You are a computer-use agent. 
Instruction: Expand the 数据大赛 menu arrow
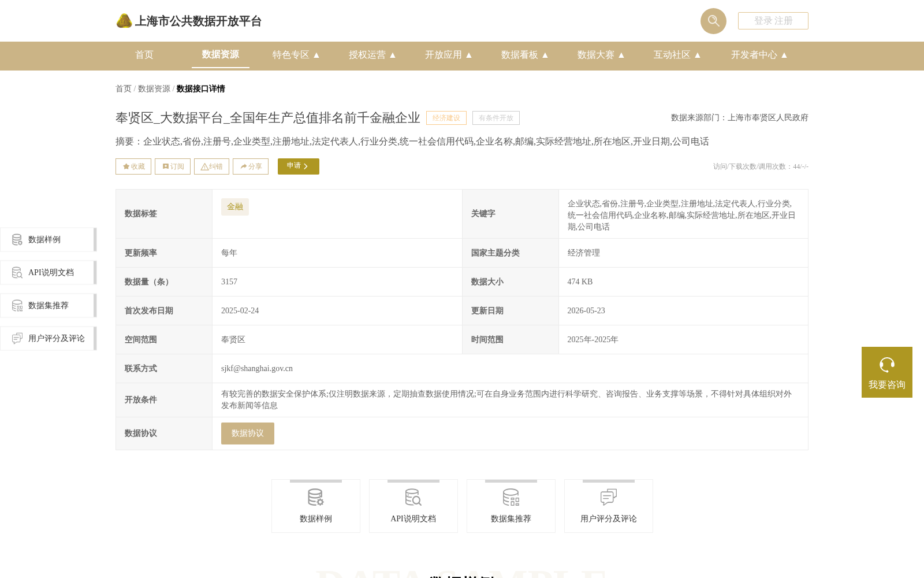click(621, 55)
